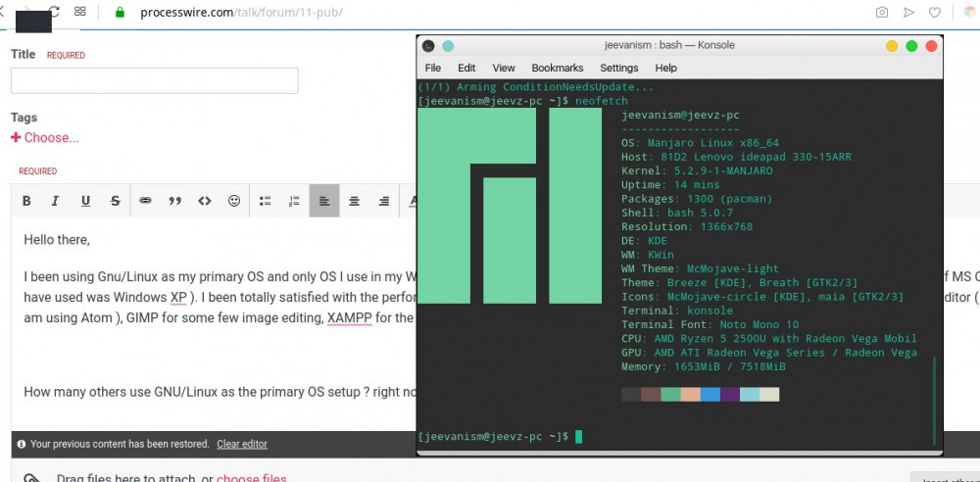Expand the Tags Choose selector
This screenshot has width=980, height=482.
(x=45, y=138)
